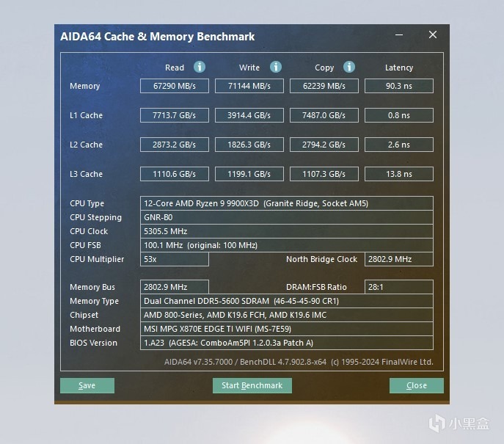Viewport: 504px width, 444px height.
Task: Click the L1 Cache row label
Action: (x=86, y=115)
